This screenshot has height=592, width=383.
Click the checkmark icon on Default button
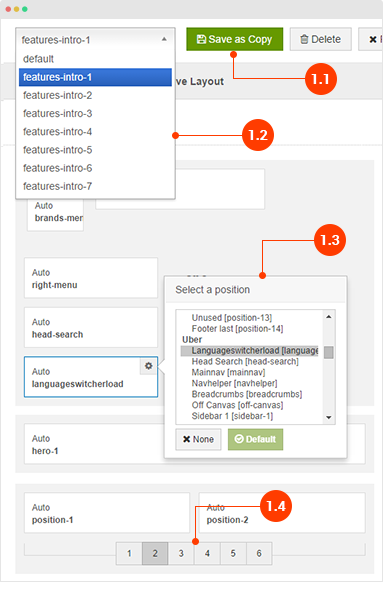tap(239, 439)
